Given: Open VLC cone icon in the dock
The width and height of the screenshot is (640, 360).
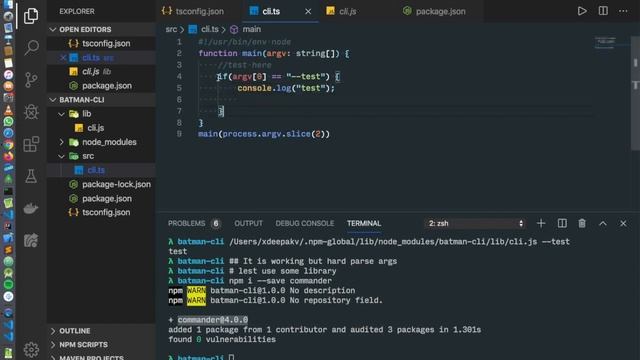Looking at the screenshot, I should point(8,110).
